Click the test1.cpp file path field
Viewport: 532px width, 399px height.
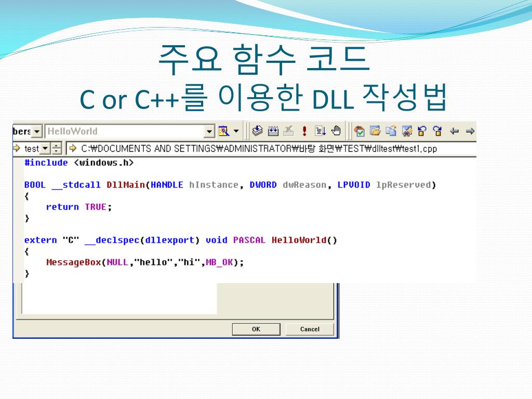coord(271,149)
